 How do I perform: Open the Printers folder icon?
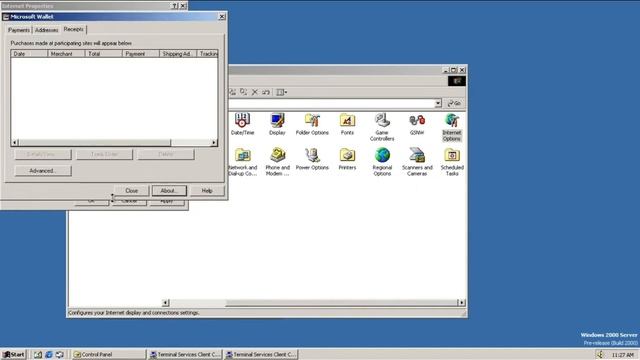point(347,159)
